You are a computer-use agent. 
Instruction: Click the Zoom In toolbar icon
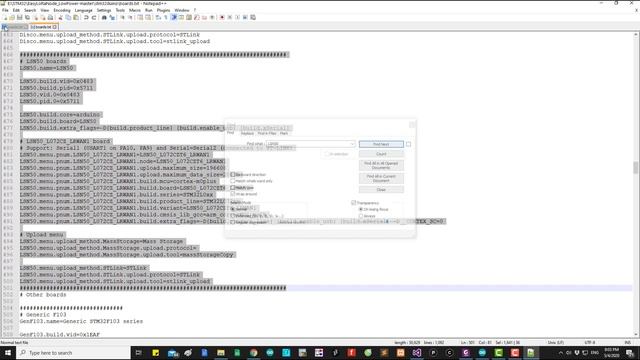point(122,18)
